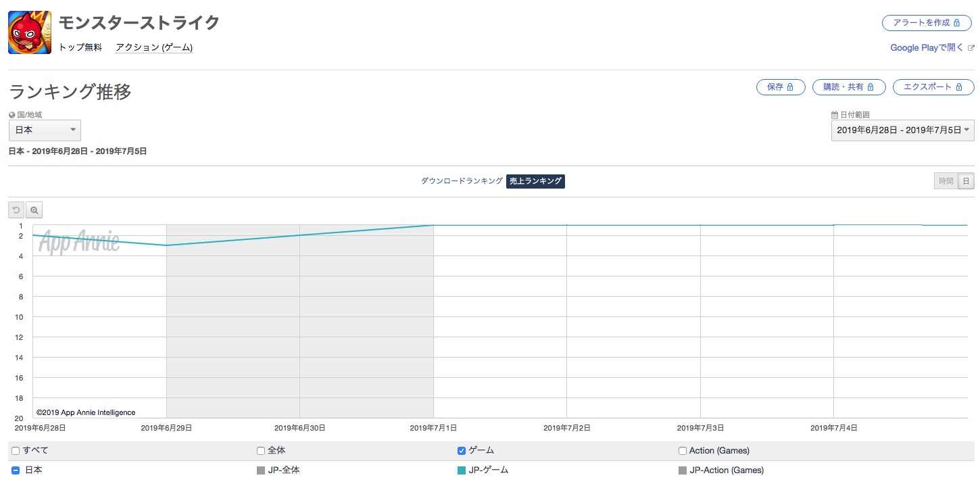Create an alert with アラートを作成 button
The image size is (980, 486).
point(928,23)
